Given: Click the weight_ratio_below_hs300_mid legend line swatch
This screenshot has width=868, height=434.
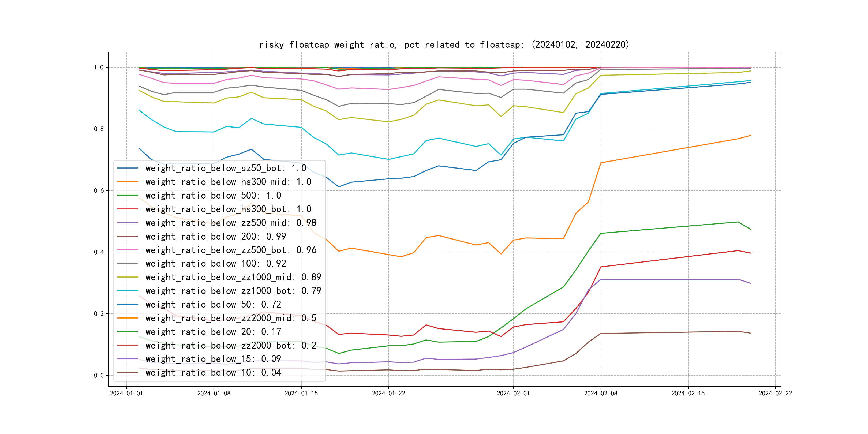Looking at the screenshot, I should (x=127, y=182).
